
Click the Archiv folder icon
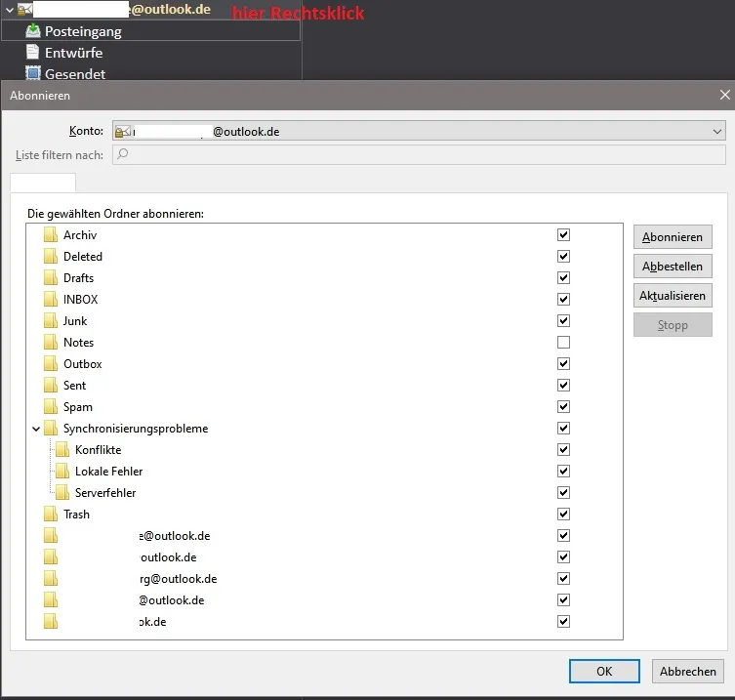point(51,235)
